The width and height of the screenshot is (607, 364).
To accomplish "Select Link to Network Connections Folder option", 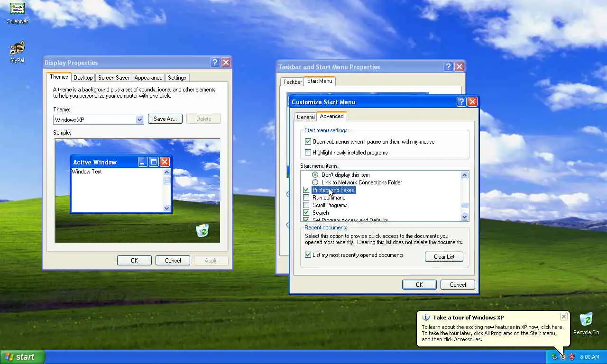I will (315, 182).
